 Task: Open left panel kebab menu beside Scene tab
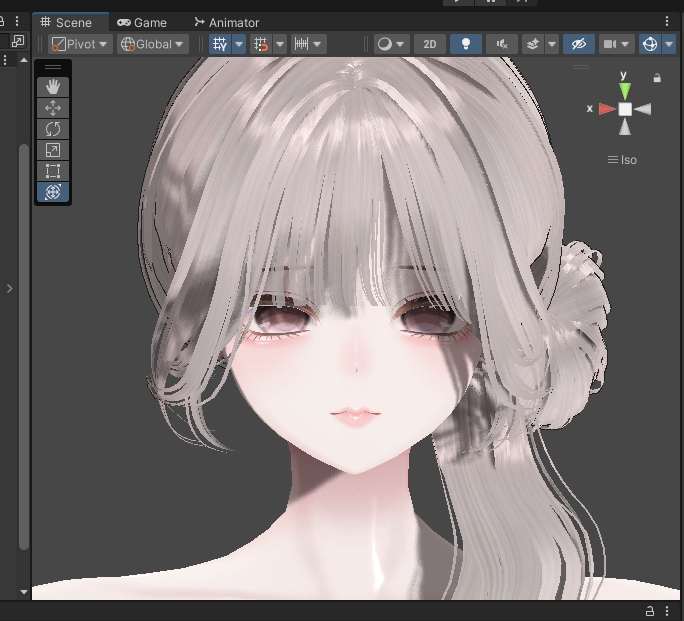17,21
